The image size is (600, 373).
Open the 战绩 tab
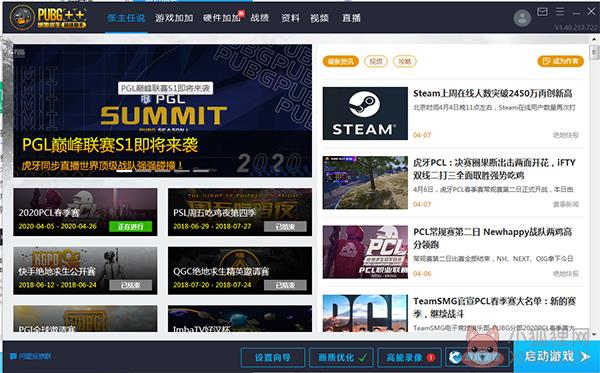click(259, 18)
